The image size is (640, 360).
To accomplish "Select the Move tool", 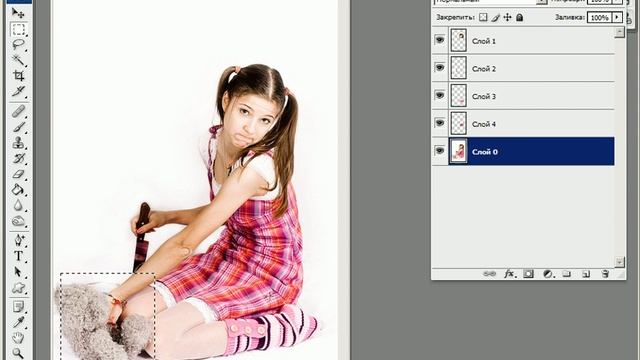I will tap(18, 13).
